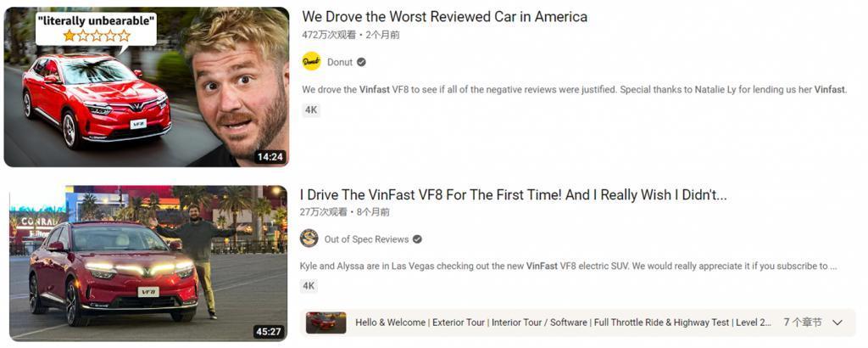Viewport: 868px width, 348px height.
Task: Click the small chapter preview thumbnail
Action: click(x=326, y=323)
